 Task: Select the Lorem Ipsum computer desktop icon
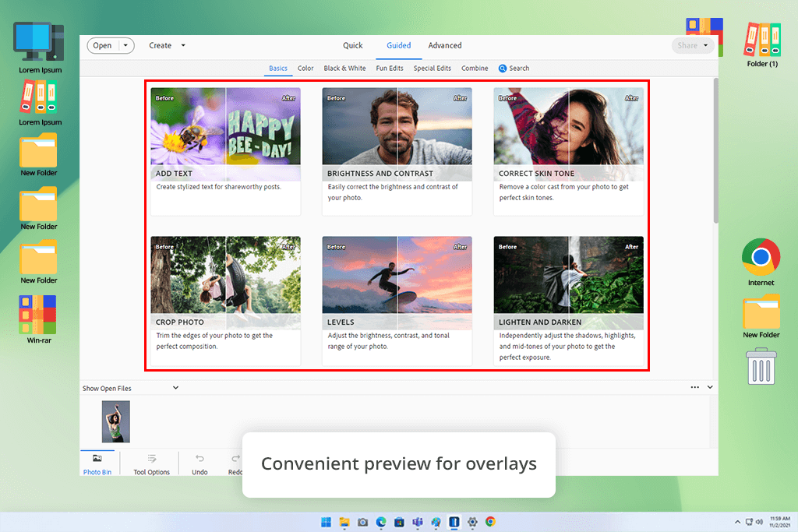click(x=39, y=48)
